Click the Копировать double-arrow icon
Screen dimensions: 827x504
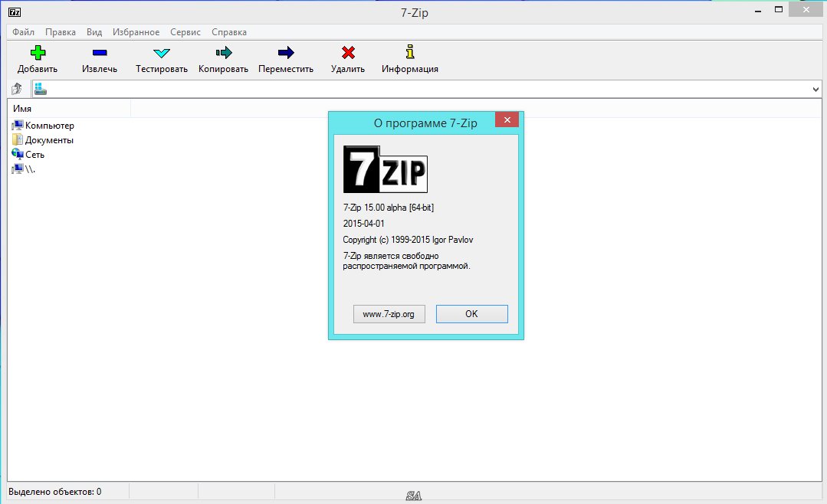[x=224, y=52]
